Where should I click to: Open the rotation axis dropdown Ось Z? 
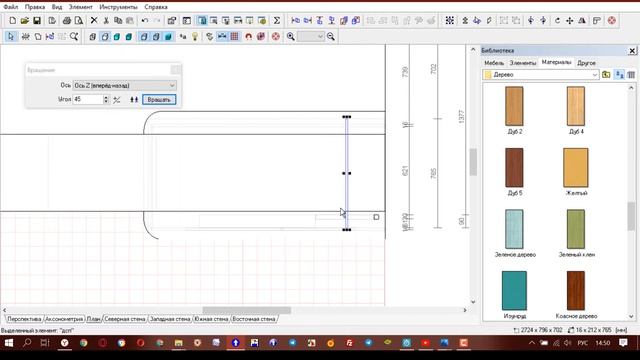124,85
